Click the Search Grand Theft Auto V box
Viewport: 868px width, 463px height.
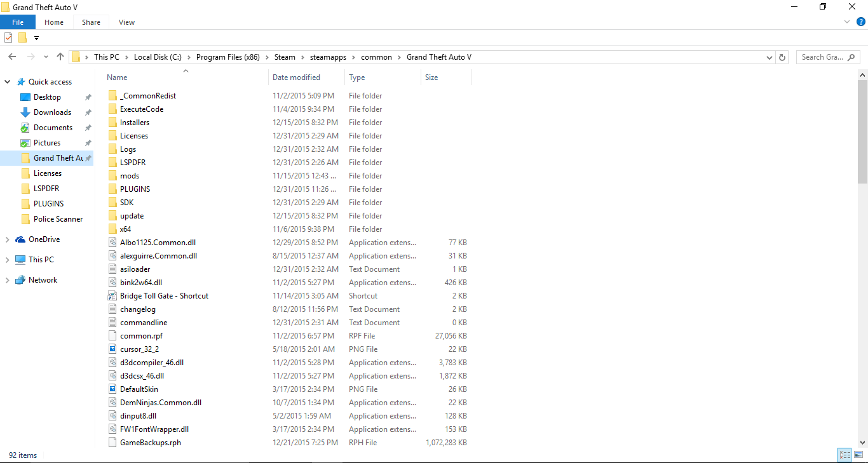pyautogui.click(x=828, y=57)
